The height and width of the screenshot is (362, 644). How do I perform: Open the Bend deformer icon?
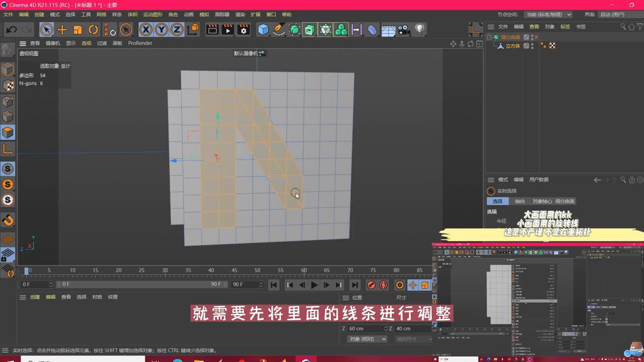pyautogui.click(x=372, y=30)
